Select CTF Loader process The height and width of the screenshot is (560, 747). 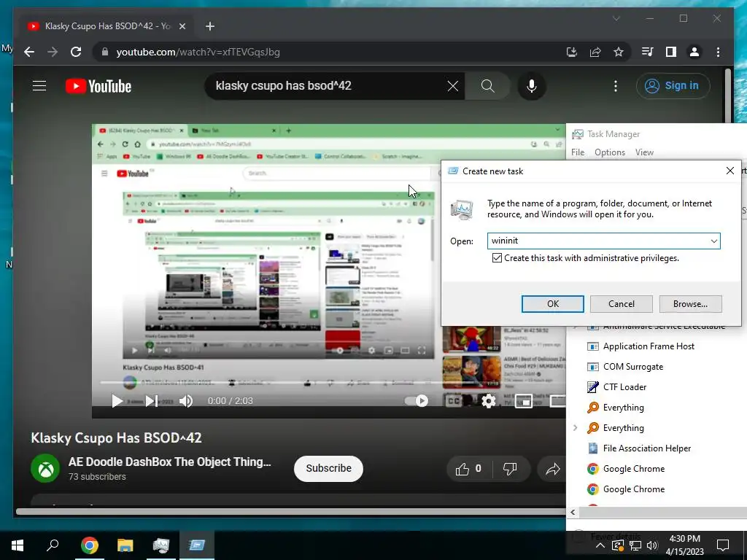coord(624,387)
